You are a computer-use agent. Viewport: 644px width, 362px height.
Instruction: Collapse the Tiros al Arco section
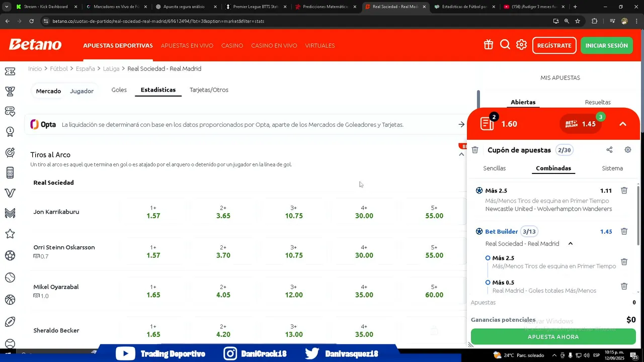point(461,155)
